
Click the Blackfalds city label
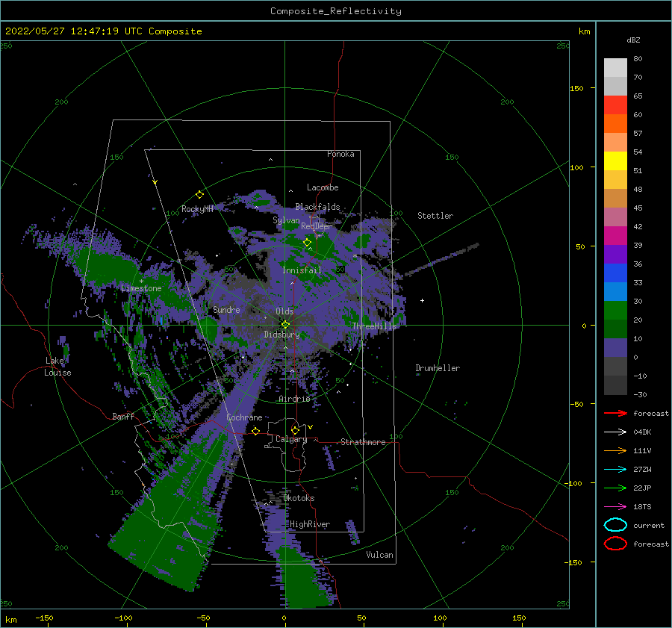click(x=317, y=207)
